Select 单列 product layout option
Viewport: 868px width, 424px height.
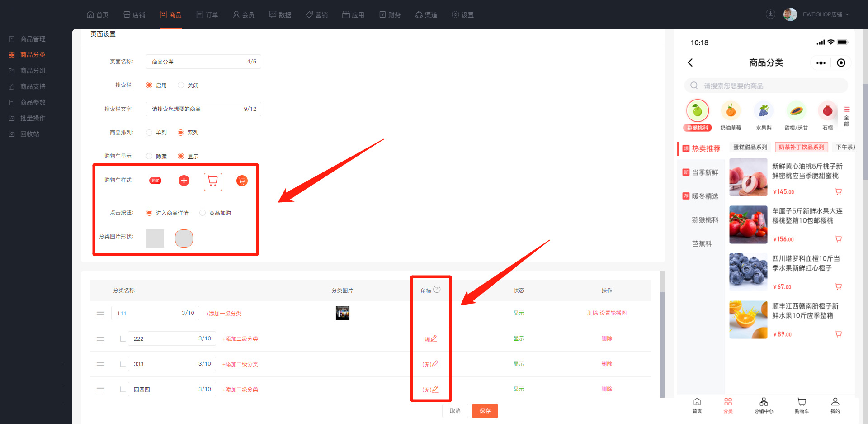pyautogui.click(x=150, y=133)
